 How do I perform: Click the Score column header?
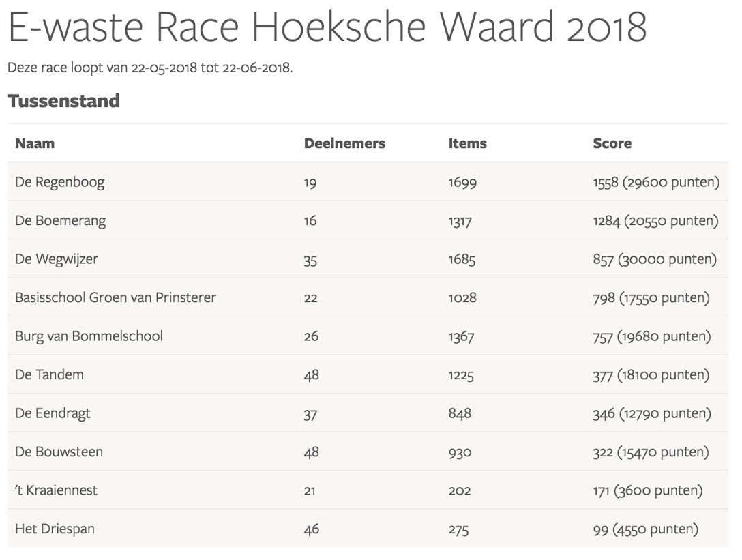(612, 143)
